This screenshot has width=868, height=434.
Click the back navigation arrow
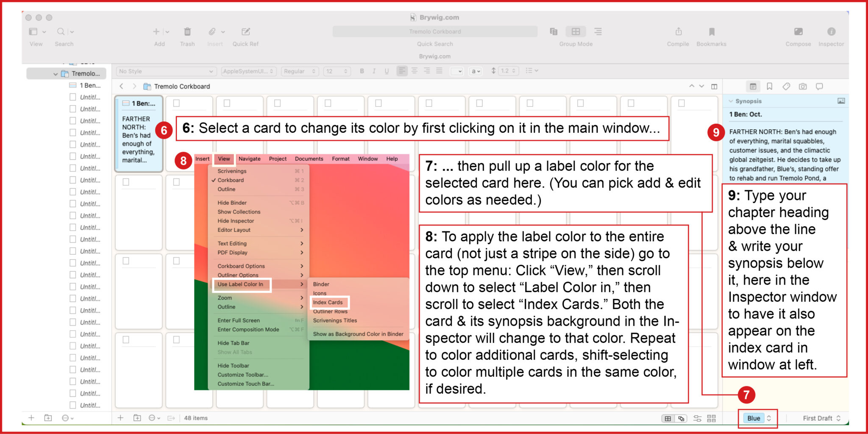[122, 86]
